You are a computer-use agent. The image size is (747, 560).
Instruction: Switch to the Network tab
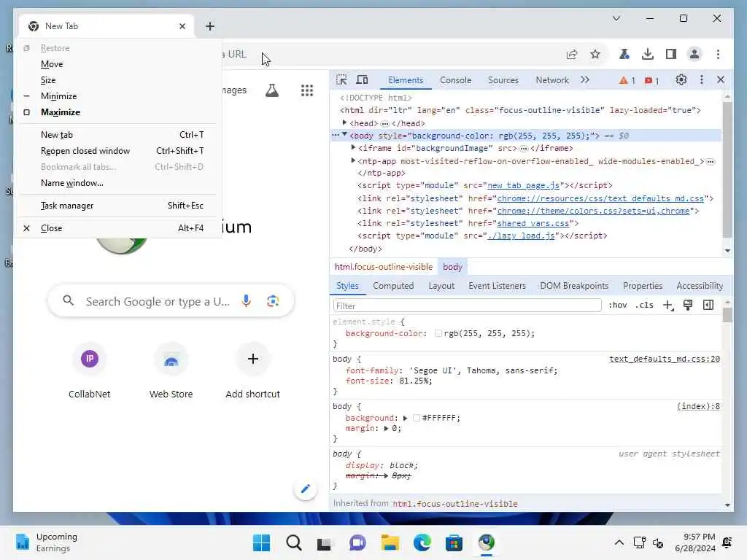(552, 80)
